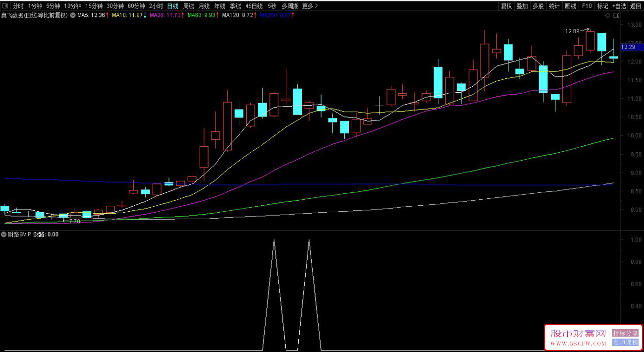Click the 复权 button

click(506, 6)
